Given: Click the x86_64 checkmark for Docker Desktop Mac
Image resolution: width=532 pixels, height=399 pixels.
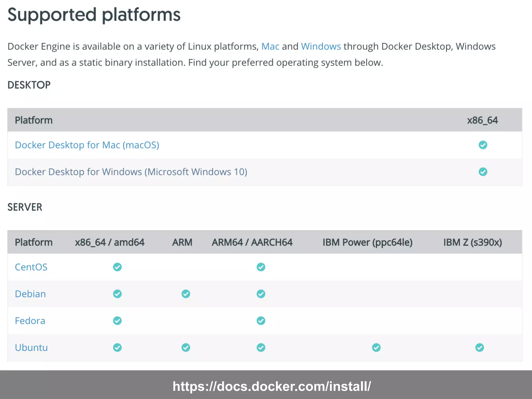Looking at the screenshot, I should click(x=483, y=145).
